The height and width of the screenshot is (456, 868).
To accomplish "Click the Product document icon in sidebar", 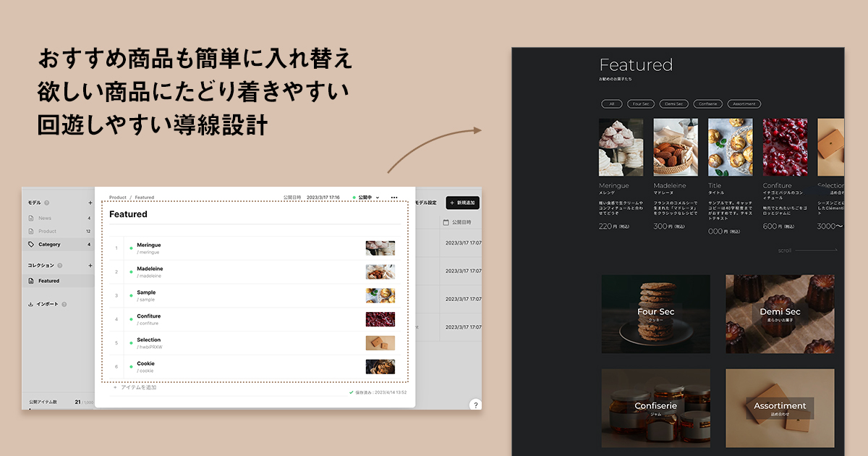I will [31, 231].
